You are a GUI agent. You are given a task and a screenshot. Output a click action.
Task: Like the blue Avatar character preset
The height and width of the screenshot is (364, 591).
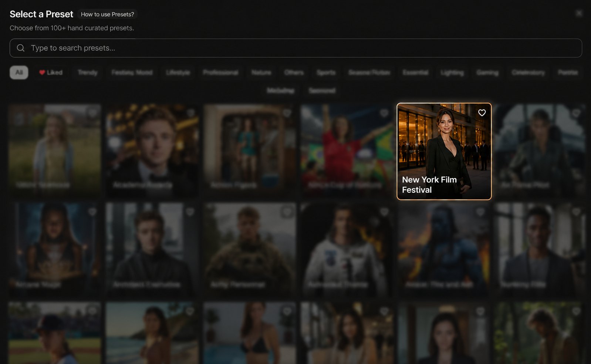pos(480,212)
